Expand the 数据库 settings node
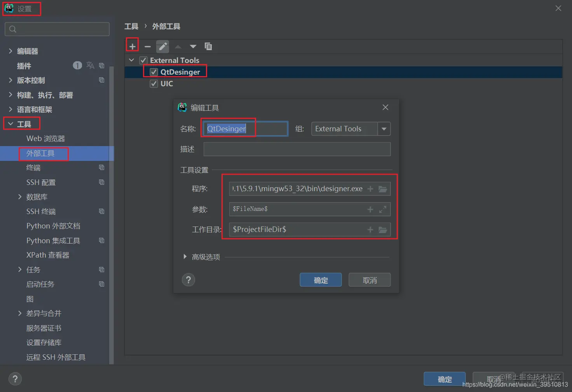The width and height of the screenshot is (572, 392). (x=20, y=197)
